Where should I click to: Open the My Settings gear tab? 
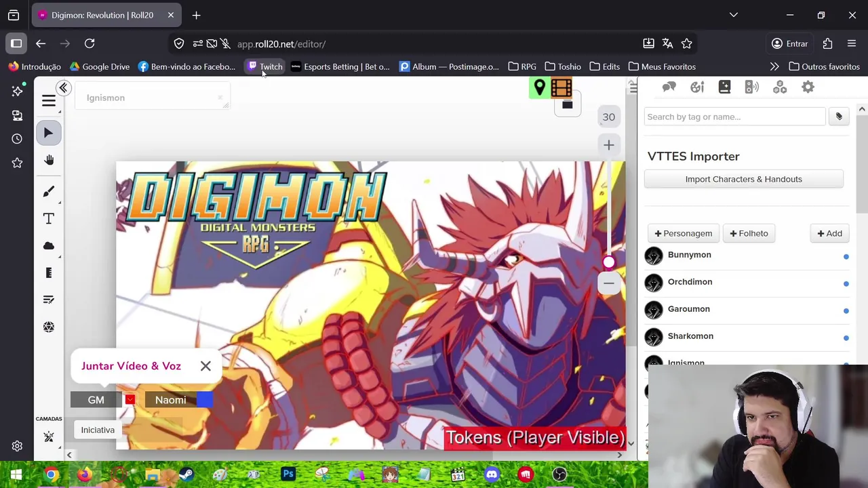click(808, 87)
